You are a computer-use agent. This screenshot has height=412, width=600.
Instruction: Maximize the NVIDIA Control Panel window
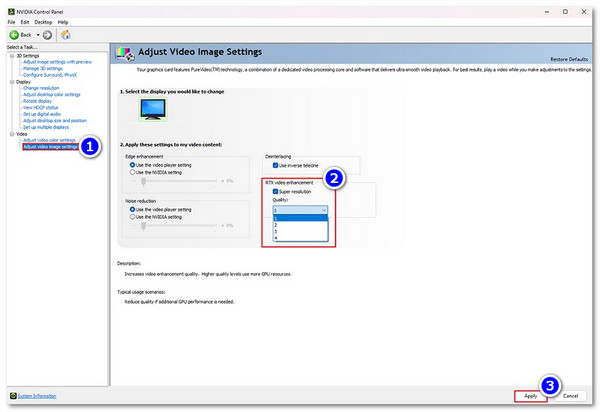[565, 12]
